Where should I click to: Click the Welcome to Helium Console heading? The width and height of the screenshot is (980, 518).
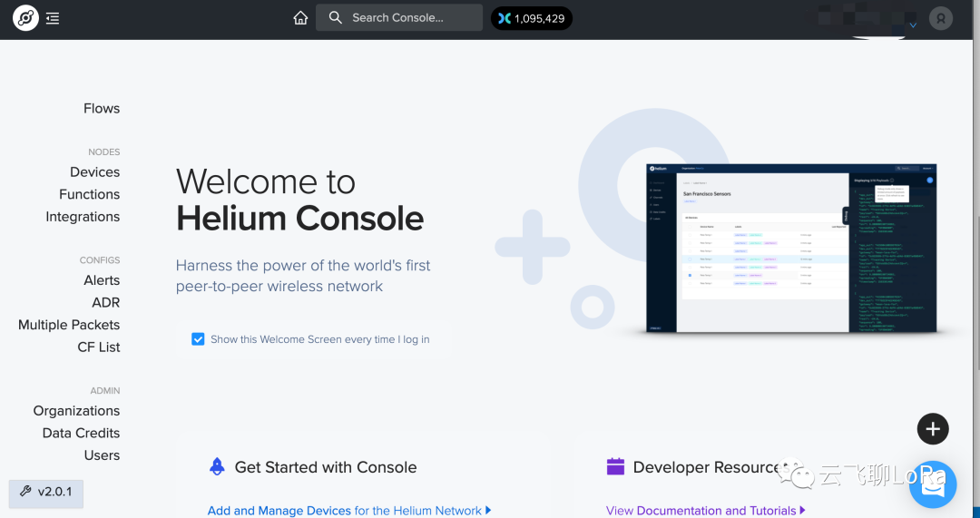[300, 200]
